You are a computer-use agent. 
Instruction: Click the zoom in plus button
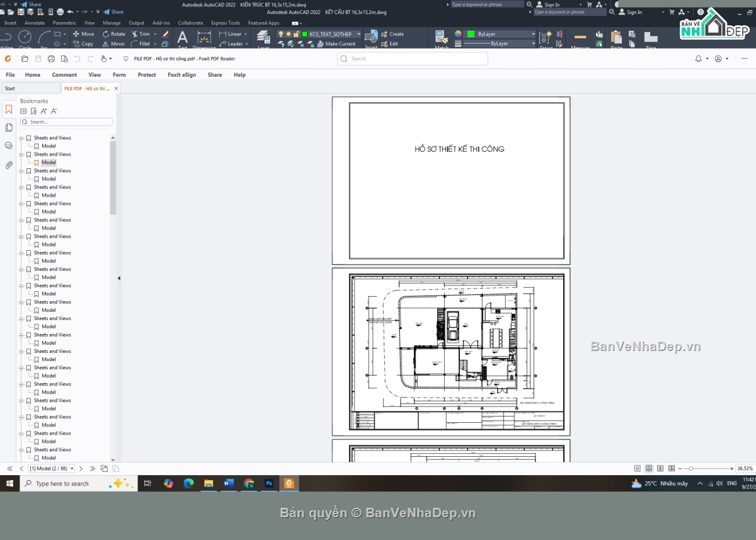tap(732, 469)
